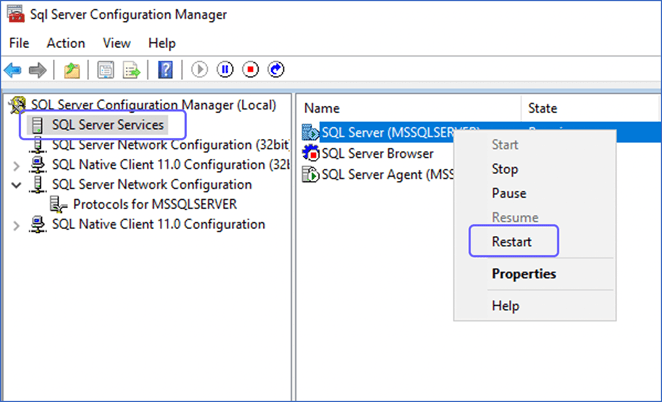Expand the bottom SQL Native Client 11.0 Configuration
This screenshot has width=662, height=402.
point(16,225)
